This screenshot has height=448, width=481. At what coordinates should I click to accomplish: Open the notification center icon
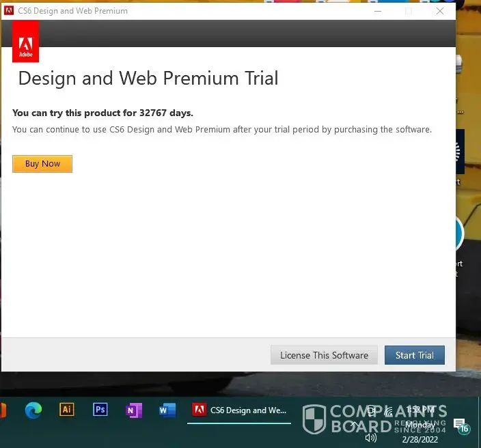pos(461,425)
